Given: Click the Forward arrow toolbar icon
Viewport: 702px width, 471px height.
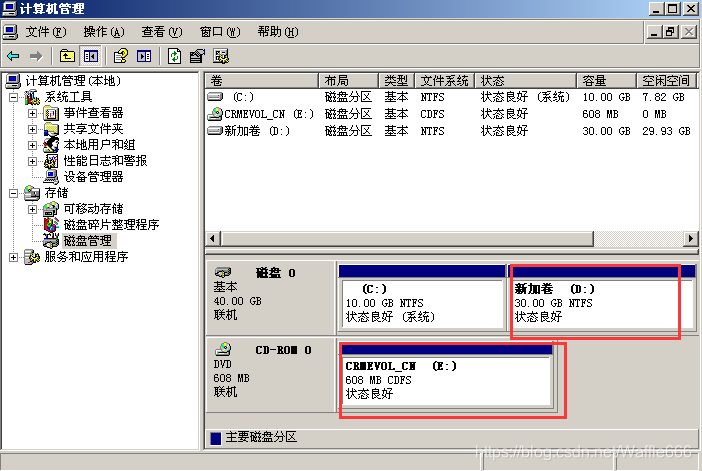Looking at the screenshot, I should coord(36,56).
